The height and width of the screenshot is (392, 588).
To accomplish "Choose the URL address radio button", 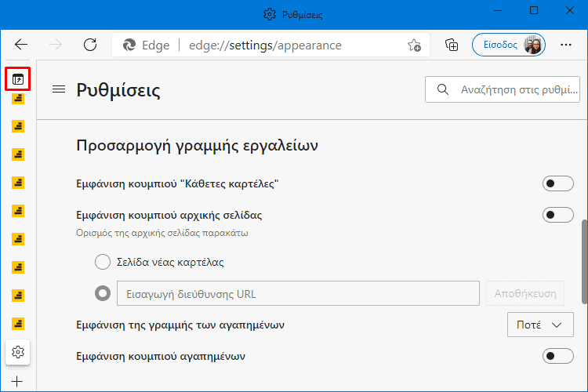I will tap(103, 293).
